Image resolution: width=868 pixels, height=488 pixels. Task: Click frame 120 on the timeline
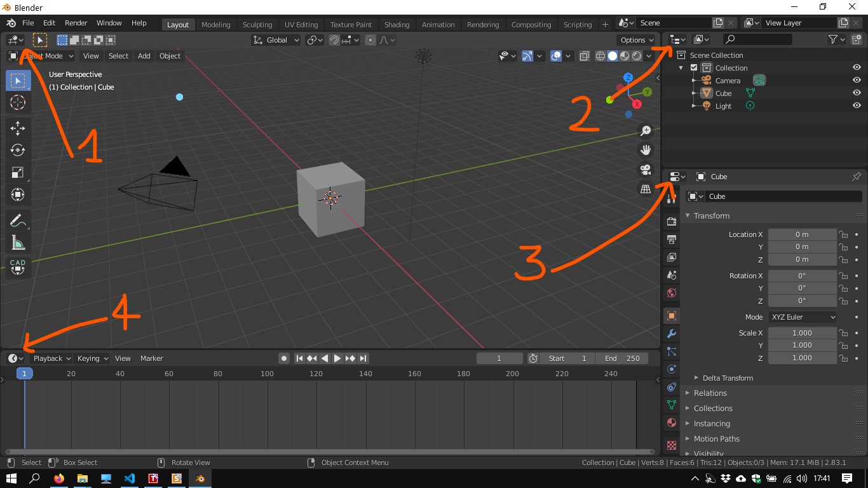(x=316, y=374)
